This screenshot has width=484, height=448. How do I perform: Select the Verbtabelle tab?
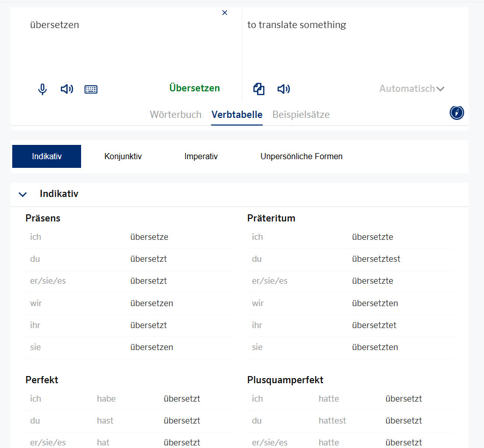point(237,115)
